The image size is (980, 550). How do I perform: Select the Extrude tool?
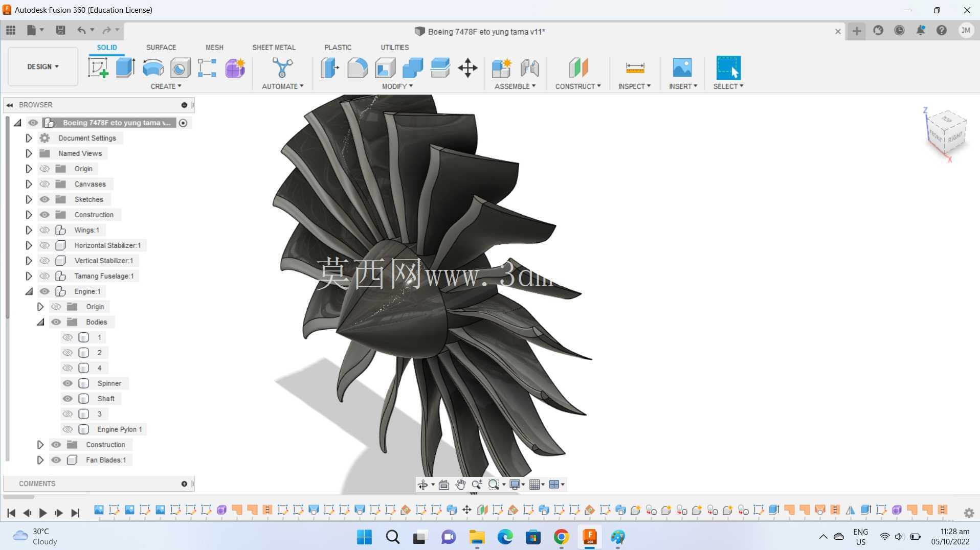(x=125, y=67)
